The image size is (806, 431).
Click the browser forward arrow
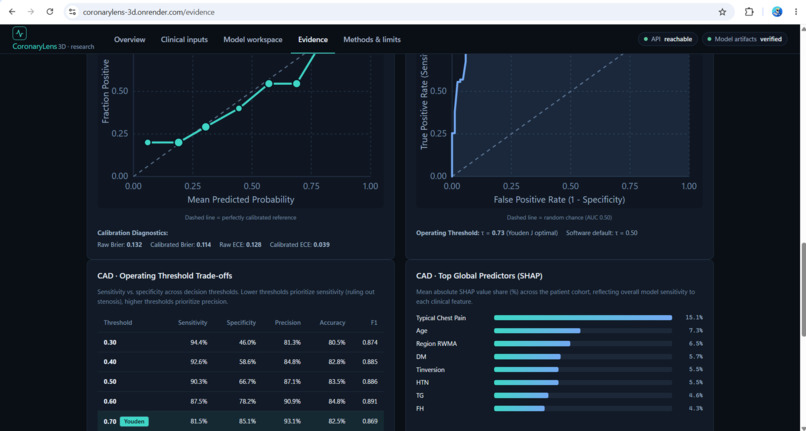31,12
